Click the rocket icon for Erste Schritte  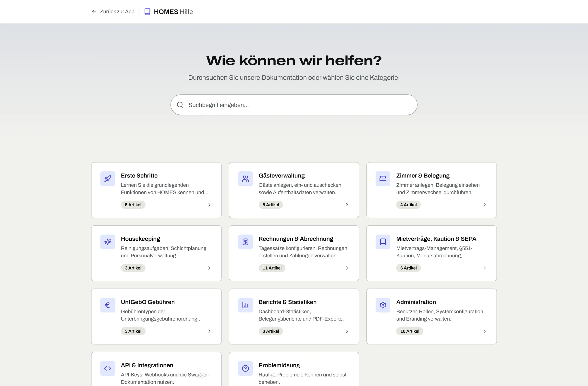(108, 178)
